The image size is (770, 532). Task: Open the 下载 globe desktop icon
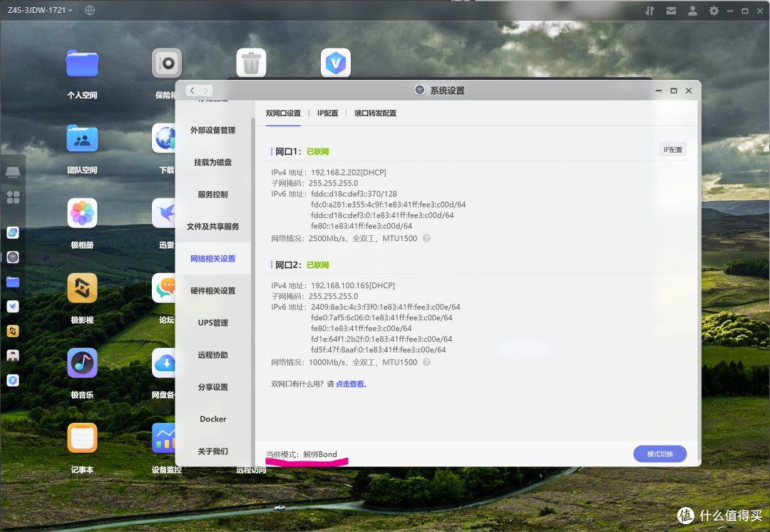click(x=164, y=138)
